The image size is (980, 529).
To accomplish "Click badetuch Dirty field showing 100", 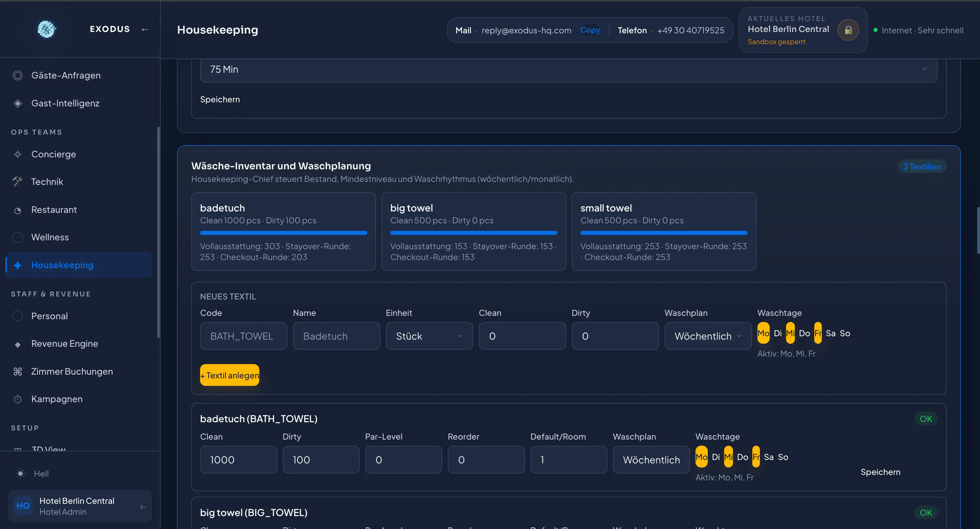I will click(x=321, y=459).
